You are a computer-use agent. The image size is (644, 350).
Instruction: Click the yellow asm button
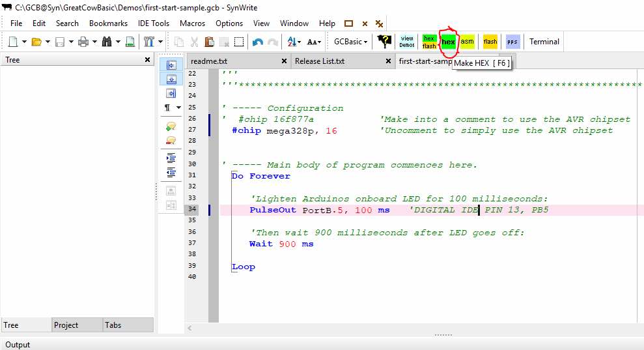coord(467,42)
